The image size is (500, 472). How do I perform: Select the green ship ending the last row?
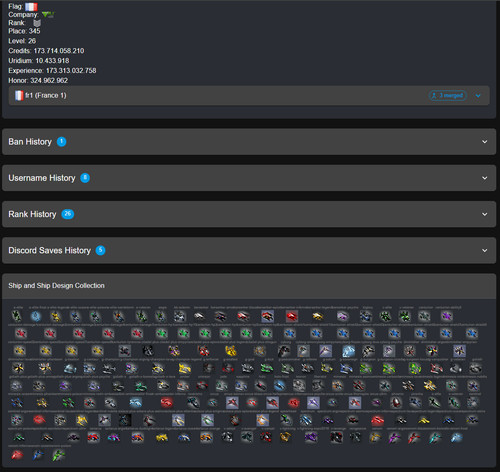pyautogui.click(x=58, y=455)
